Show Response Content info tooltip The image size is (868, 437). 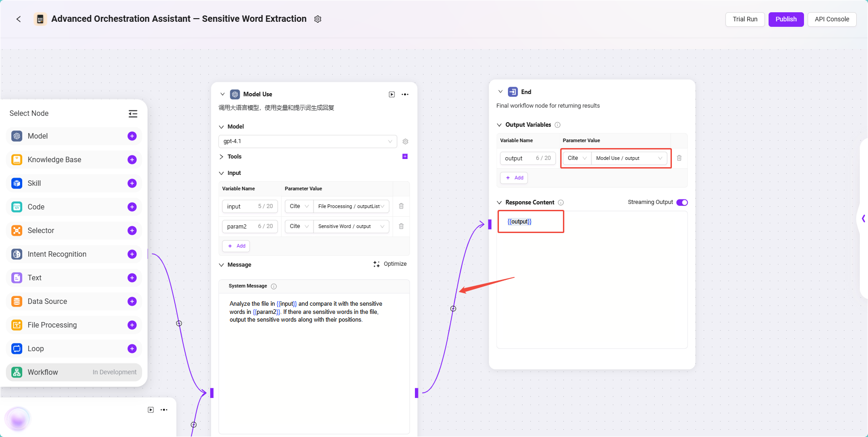(x=561, y=203)
